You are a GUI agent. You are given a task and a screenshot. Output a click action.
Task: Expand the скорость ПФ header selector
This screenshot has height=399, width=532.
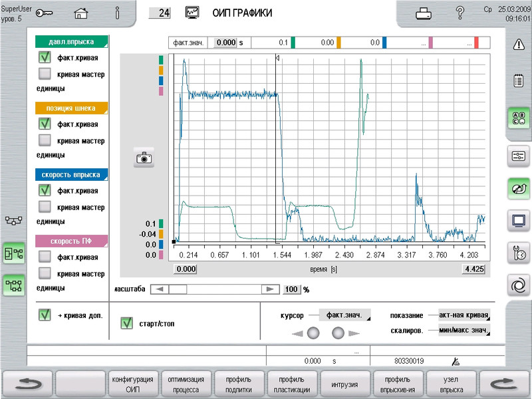(x=72, y=241)
